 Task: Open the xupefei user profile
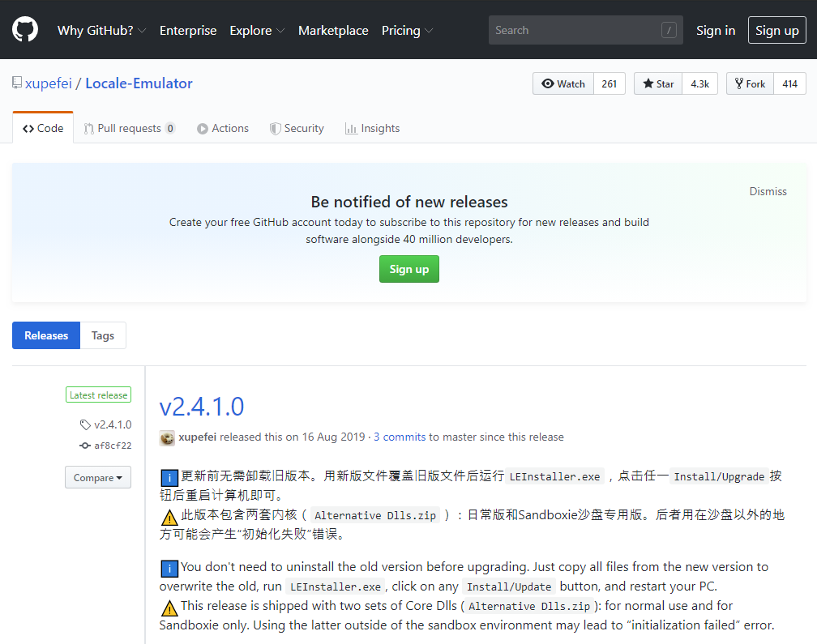(49, 83)
